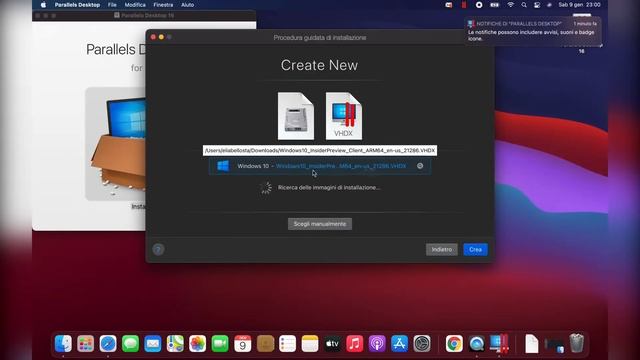640x360 pixels.
Task: Open Google Chrome from the Dock
Action: pyautogui.click(x=454, y=344)
